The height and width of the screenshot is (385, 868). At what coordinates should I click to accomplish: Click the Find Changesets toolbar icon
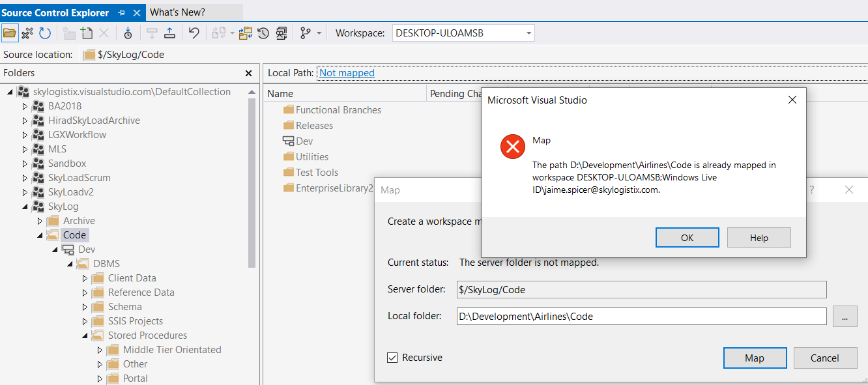pos(282,33)
